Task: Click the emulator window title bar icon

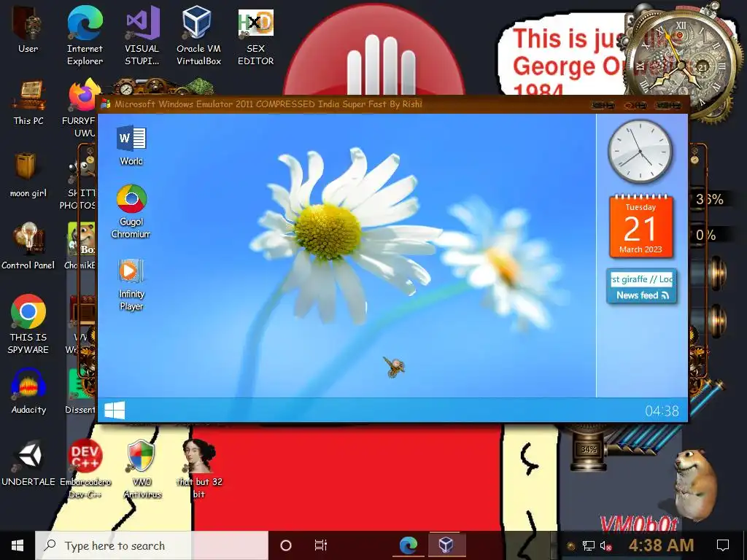Action: [x=106, y=104]
